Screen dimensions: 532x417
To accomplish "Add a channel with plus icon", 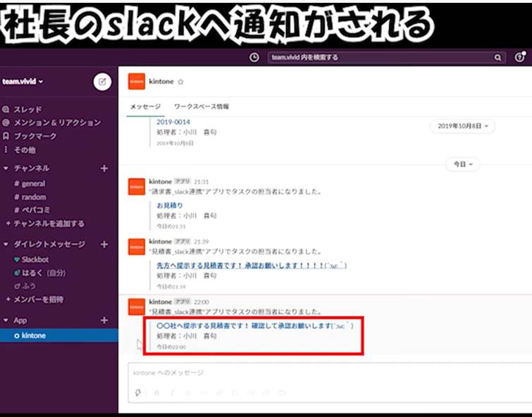I will click(x=104, y=168).
